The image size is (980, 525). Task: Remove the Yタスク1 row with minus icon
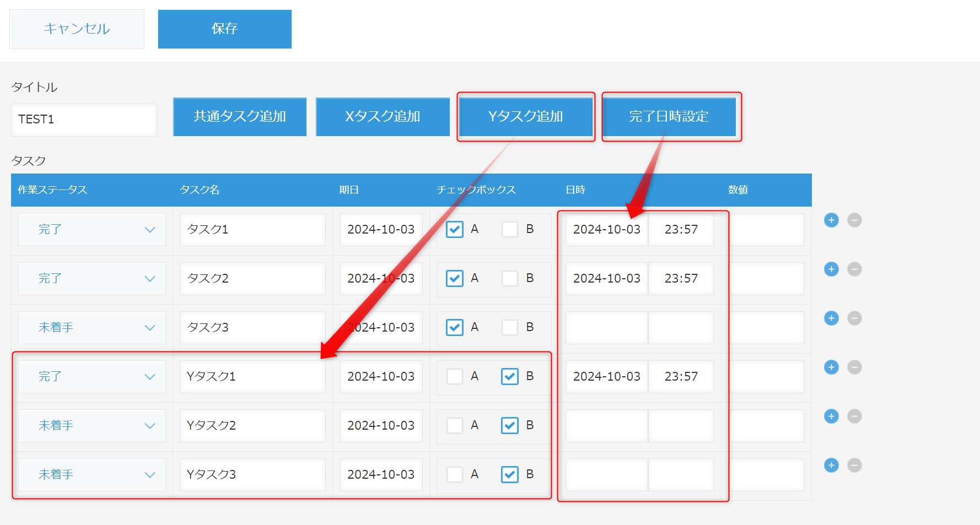854,367
